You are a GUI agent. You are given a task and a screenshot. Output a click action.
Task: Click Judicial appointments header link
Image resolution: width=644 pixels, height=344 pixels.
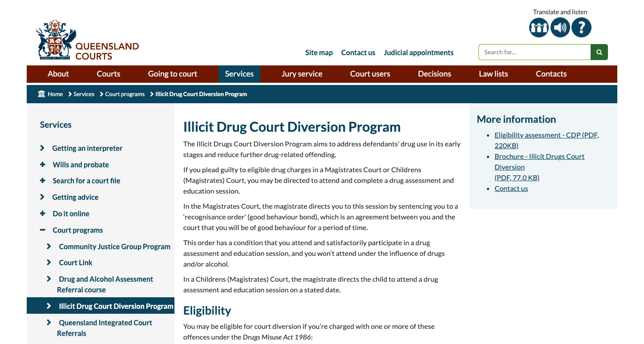click(418, 53)
